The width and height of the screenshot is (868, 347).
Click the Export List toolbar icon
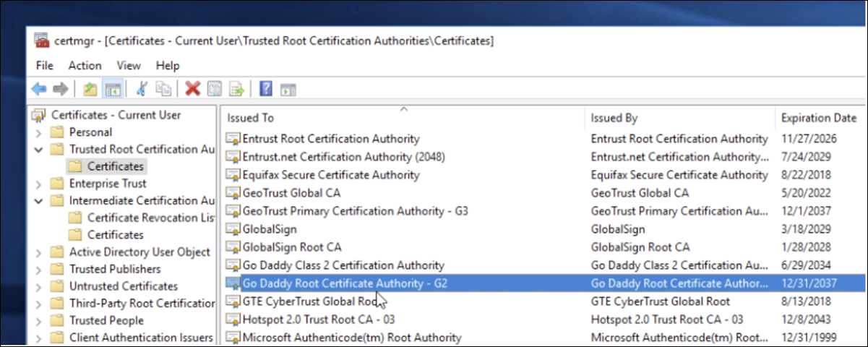point(236,89)
